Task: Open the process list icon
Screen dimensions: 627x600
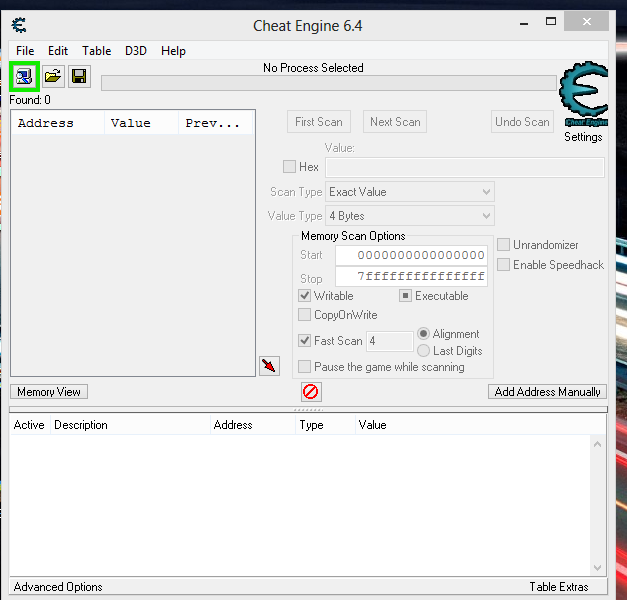Action: [x=24, y=76]
